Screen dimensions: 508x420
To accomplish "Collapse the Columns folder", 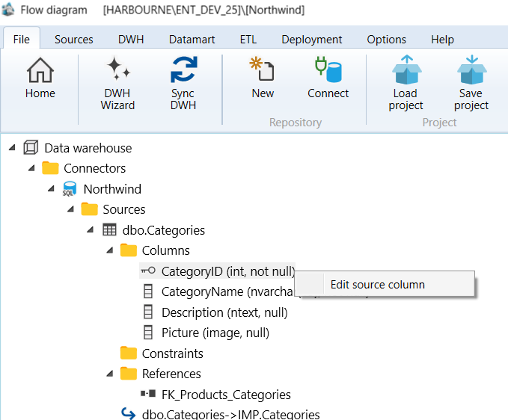I will [x=110, y=250].
